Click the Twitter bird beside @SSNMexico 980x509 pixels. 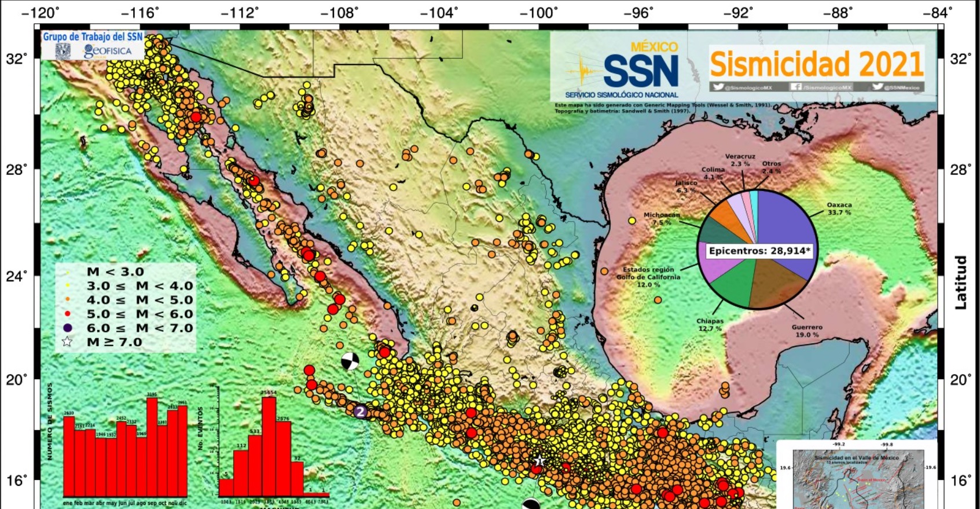pyautogui.click(x=878, y=87)
